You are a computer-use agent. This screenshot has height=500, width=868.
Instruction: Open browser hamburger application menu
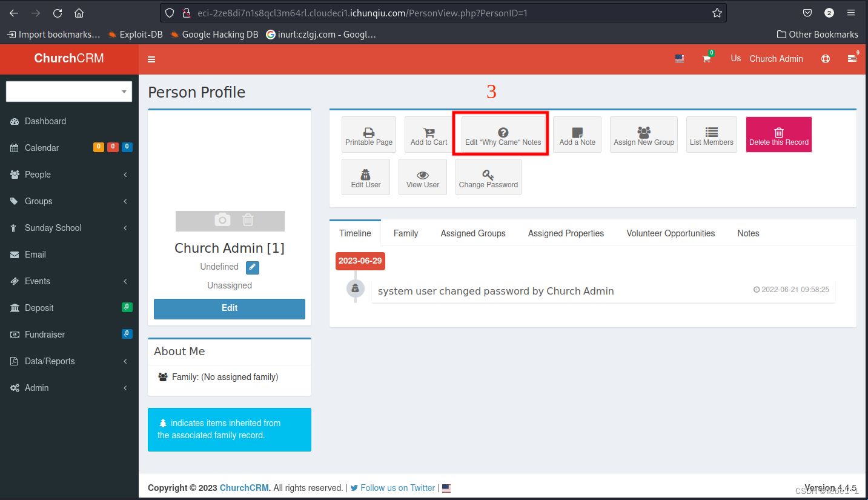pyautogui.click(x=851, y=13)
